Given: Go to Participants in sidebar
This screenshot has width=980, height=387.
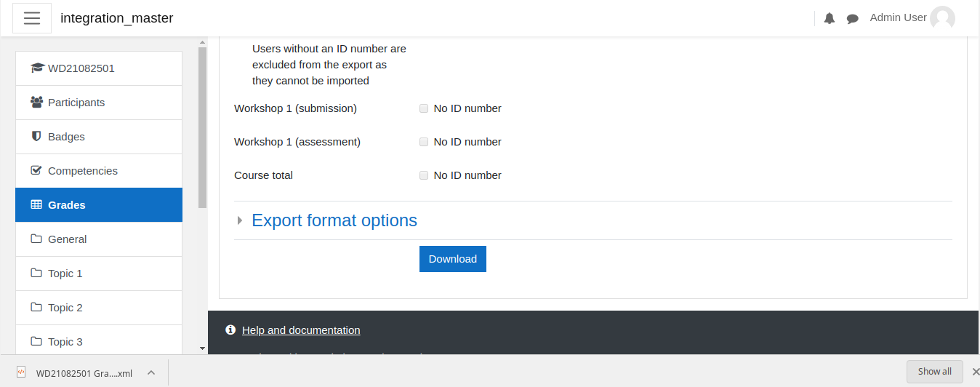Looking at the screenshot, I should 99,103.
